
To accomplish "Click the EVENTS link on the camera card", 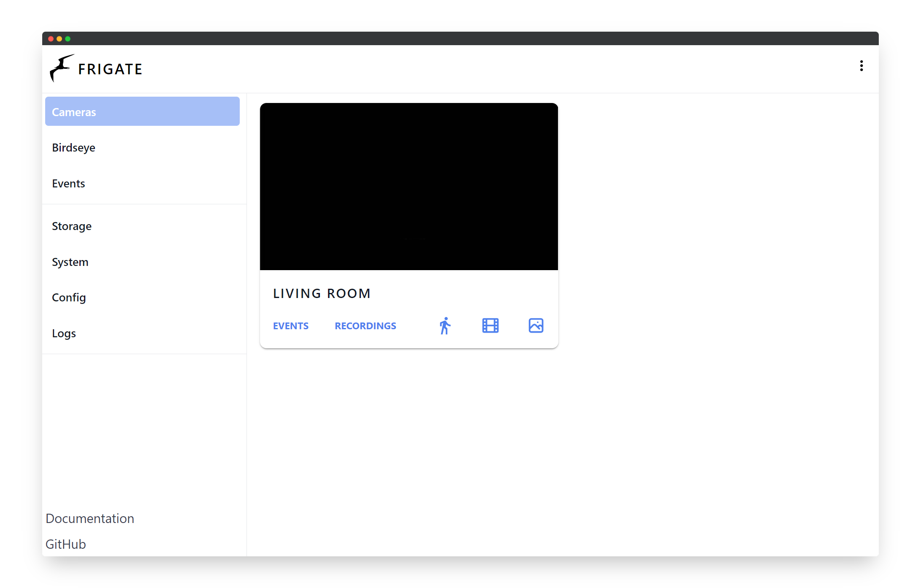I will 290,326.
